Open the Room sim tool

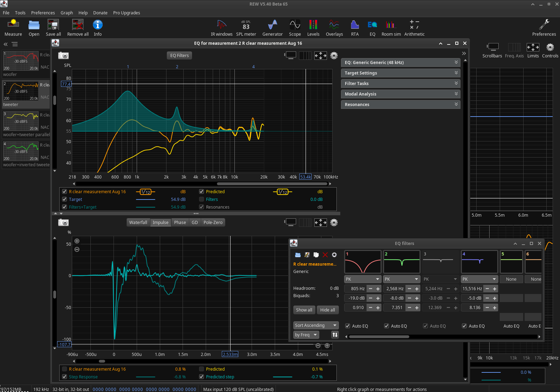(391, 27)
